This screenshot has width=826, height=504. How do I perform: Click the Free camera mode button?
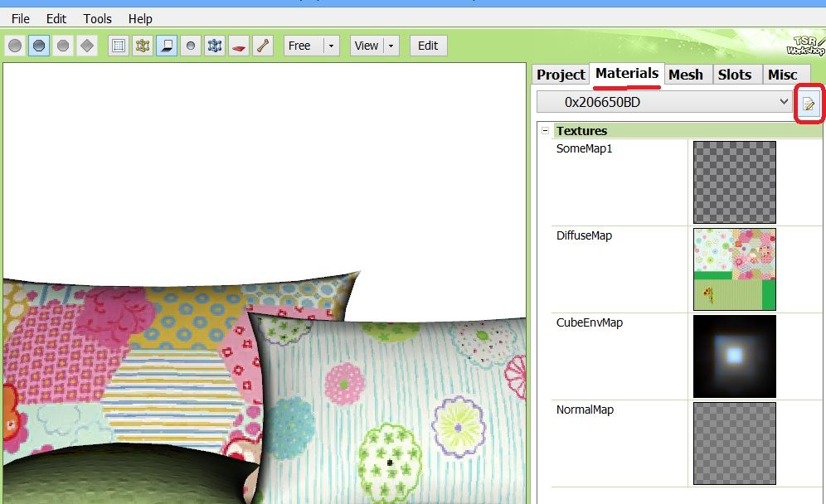(304, 46)
